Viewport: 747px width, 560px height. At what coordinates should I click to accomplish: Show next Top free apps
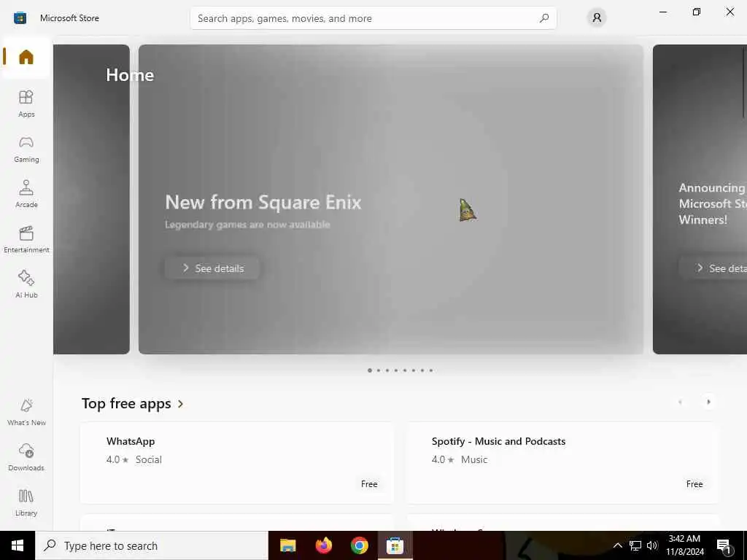pyautogui.click(x=708, y=402)
